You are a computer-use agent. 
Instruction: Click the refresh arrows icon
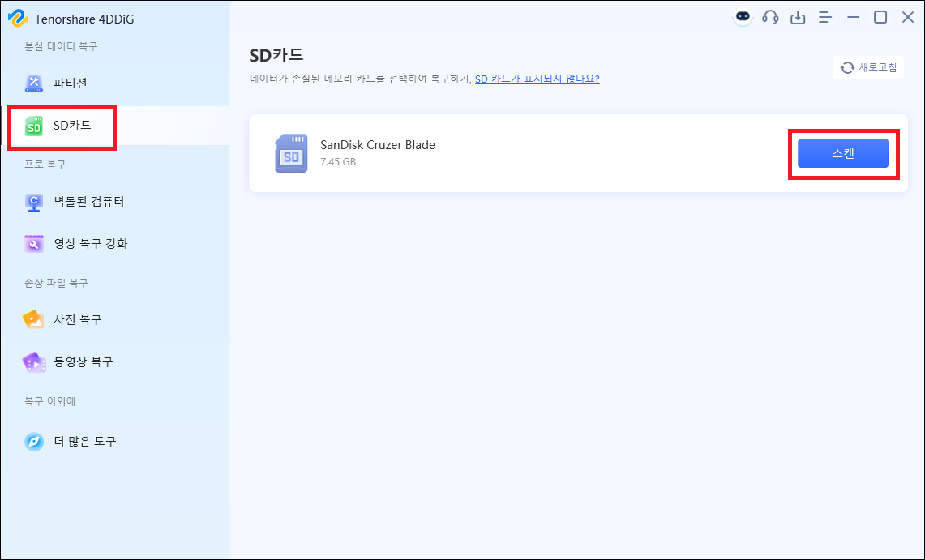click(x=847, y=68)
